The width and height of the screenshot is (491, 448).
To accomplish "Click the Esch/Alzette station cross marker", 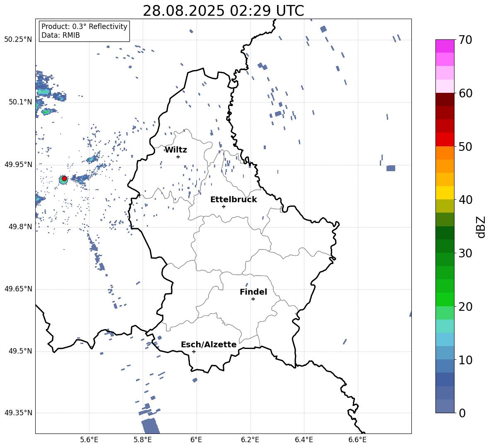I will pyautogui.click(x=194, y=351).
